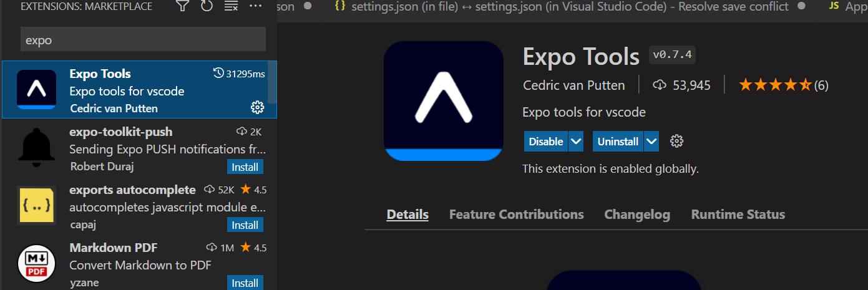This screenshot has height=290, width=868.
Task: Open the settings.json save conflict editor tab
Action: pyautogui.click(x=569, y=7)
